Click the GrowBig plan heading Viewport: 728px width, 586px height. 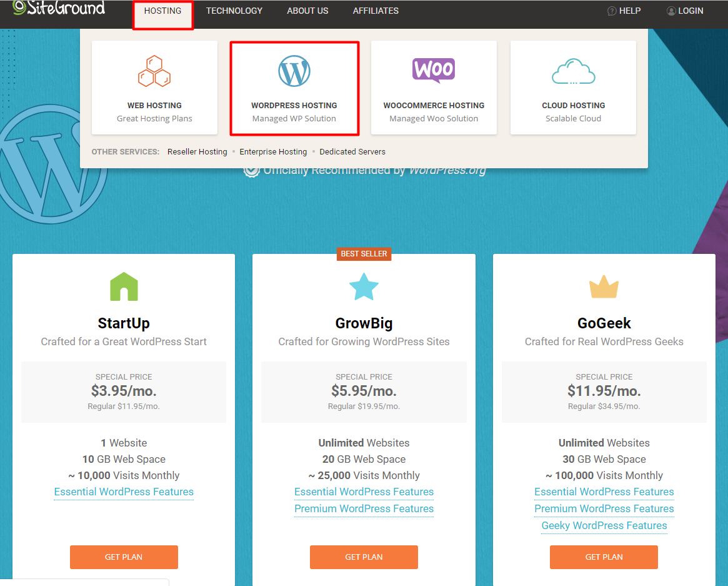click(x=364, y=323)
